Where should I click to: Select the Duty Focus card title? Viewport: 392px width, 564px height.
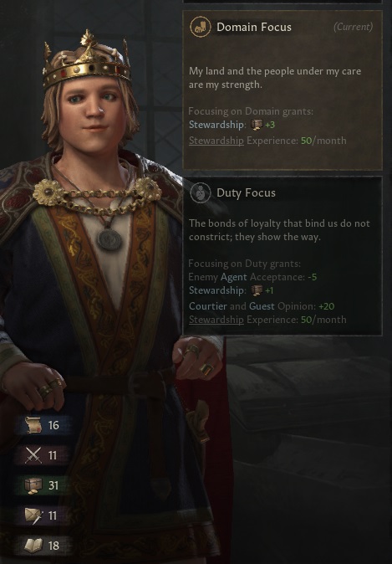click(246, 192)
